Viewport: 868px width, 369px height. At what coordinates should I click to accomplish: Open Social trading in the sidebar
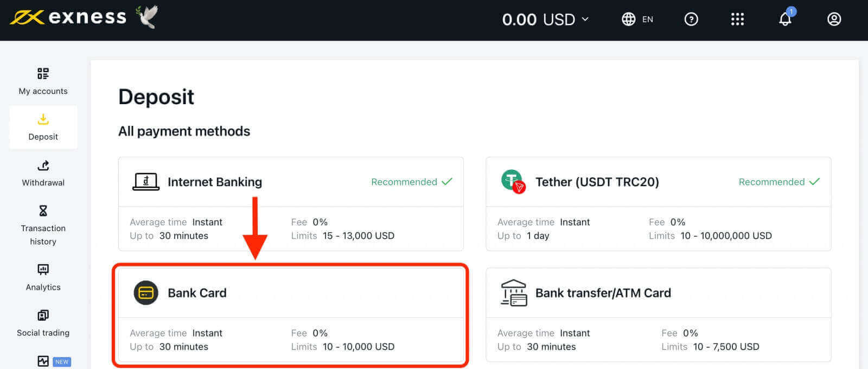[43, 323]
